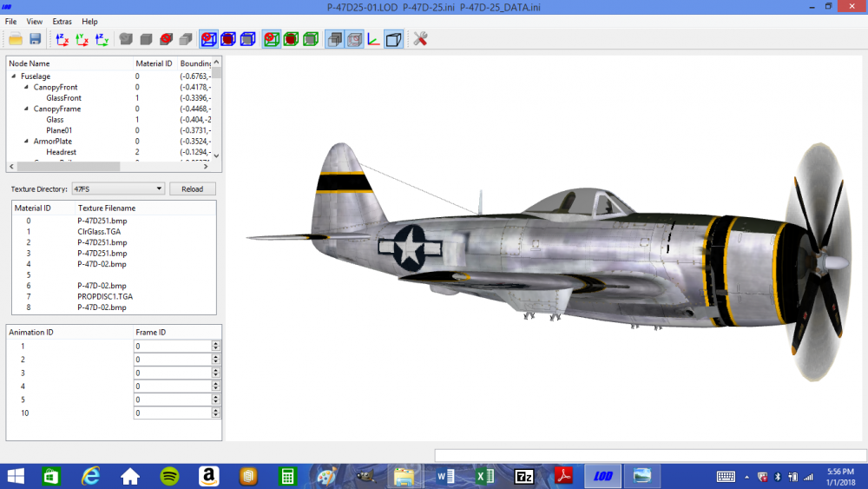
Task: Open settings via wrench and screwdriver icon
Action: pyautogui.click(x=420, y=39)
